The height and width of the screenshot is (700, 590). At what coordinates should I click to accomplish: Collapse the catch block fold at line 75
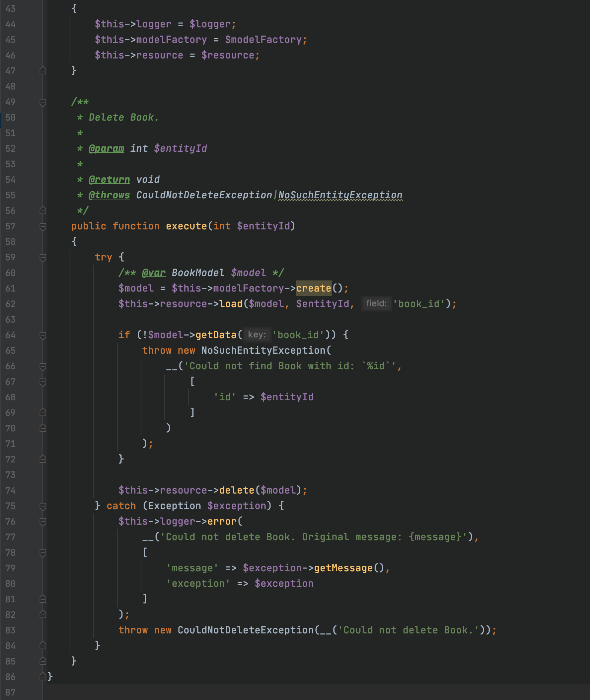click(x=43, y=506)
